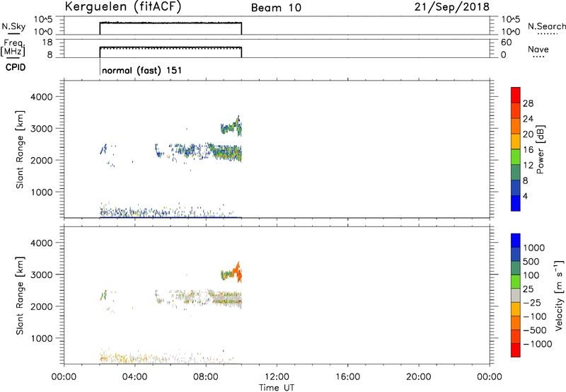566x392 pixels.
Task: Click the '-500' label on Velocity colorbar
Action: pyautogui.click(x=535, y=330)
